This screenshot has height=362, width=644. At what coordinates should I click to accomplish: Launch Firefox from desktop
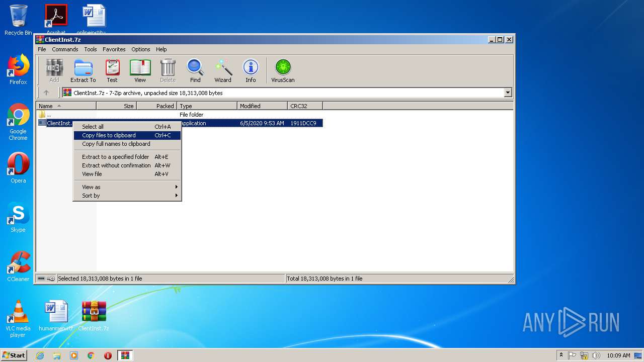pyautogui.click(x=18, y=69)
